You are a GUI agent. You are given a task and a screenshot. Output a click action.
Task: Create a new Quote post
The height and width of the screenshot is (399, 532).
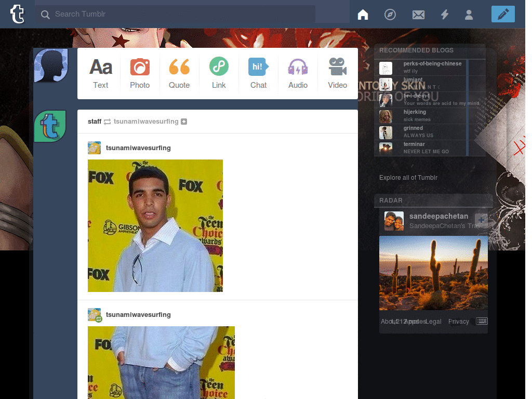[179, 73]
